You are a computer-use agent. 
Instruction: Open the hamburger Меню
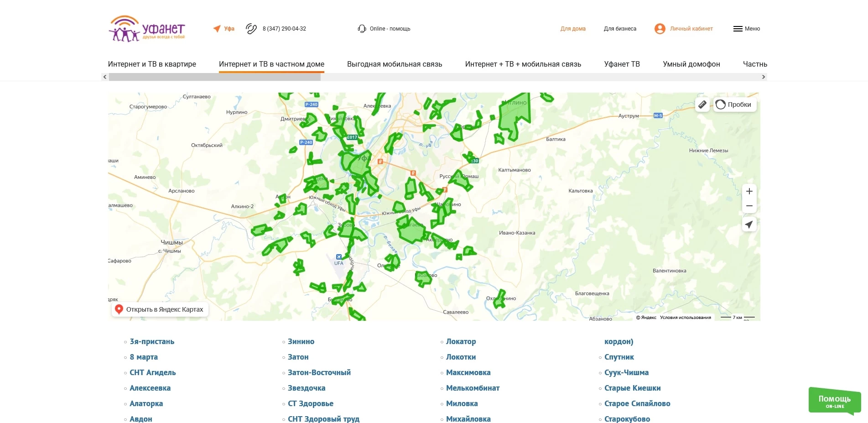click(x=746, y=29)
